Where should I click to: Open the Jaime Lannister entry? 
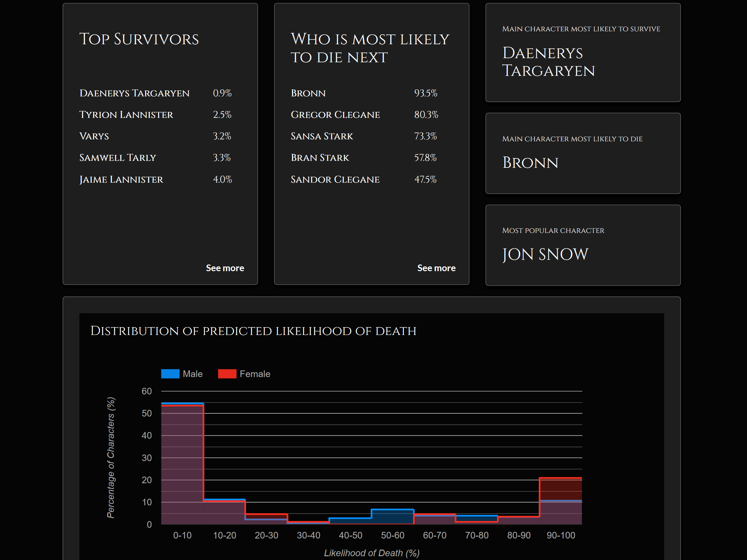point(121,179)
